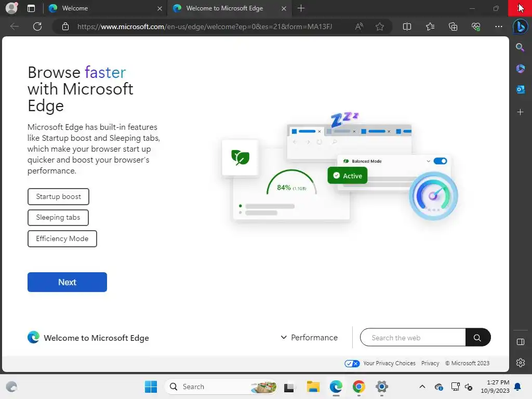Open sidebar settings gear
532x399 pixels.
point(520,363)
